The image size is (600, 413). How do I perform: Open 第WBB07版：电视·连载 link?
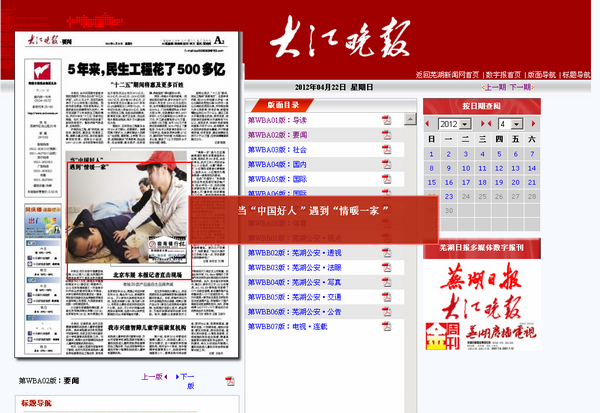click(x=287, y=326)
